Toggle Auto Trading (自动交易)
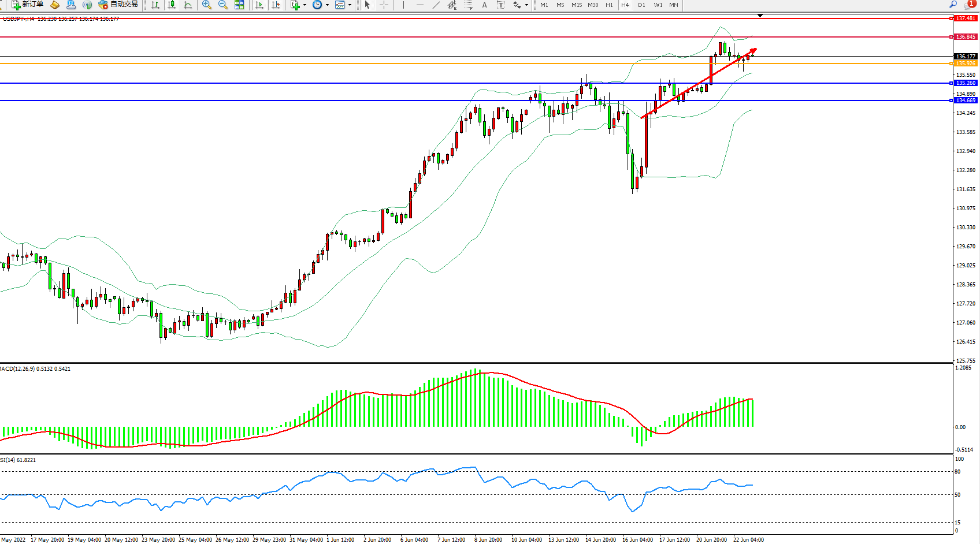 click(x=118, y=5)
